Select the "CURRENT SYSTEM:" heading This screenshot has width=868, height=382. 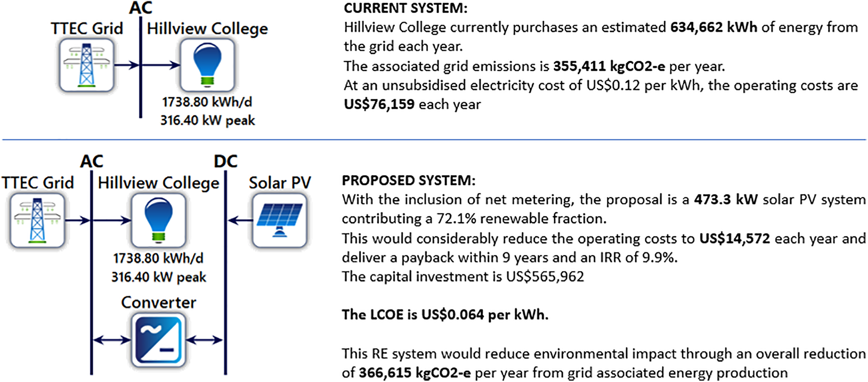coord(405,8)
